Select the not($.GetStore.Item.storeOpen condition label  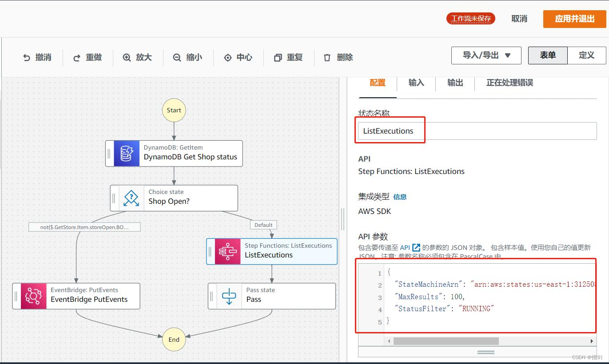84,227
